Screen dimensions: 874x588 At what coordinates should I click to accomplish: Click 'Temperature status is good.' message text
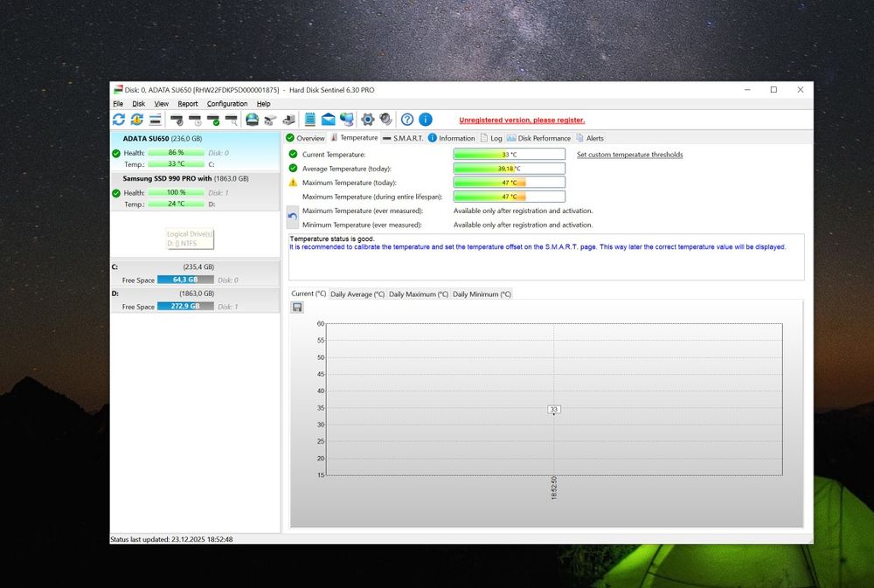pos(331,239)
